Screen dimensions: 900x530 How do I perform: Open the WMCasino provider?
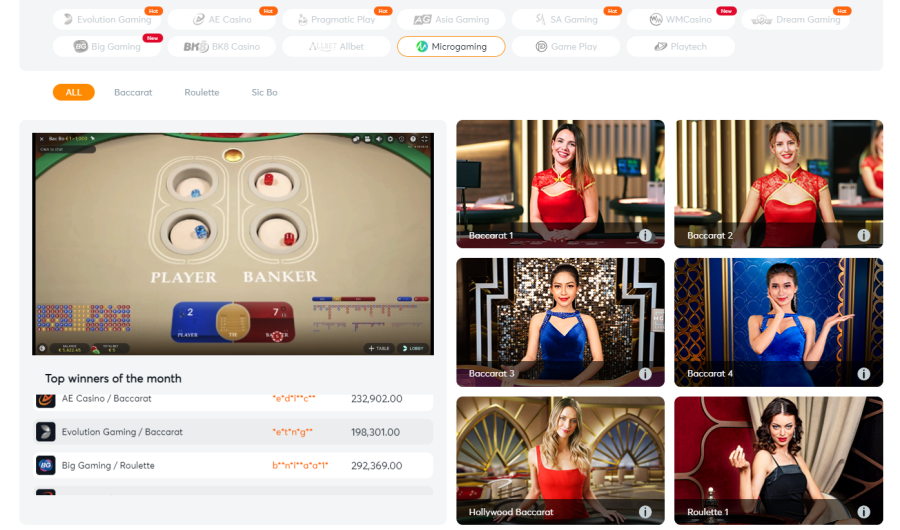pos(681,20)
